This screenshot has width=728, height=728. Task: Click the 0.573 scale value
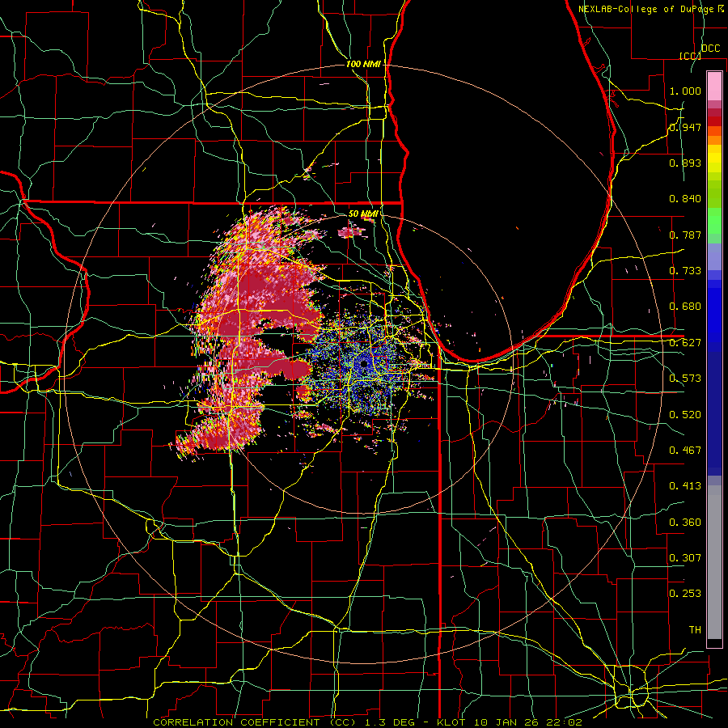[685, 379]
